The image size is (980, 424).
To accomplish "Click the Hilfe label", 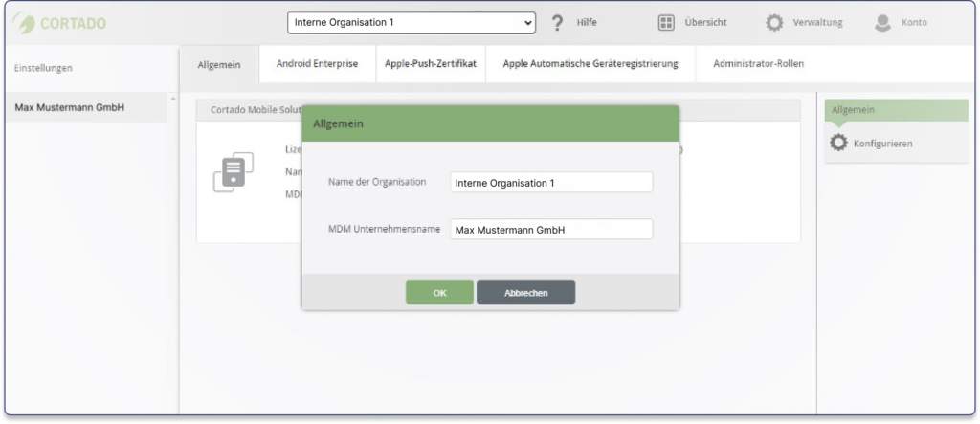I will 587,23.
